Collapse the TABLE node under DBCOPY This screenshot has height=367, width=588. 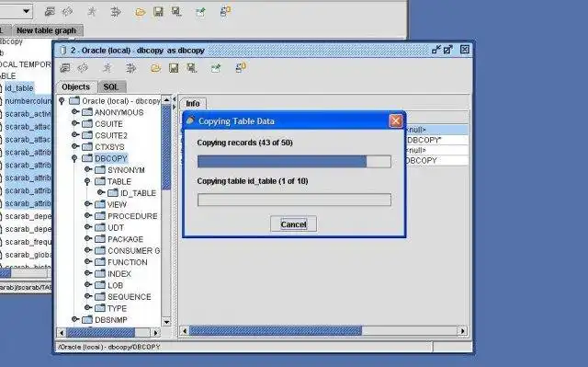coord(87,181)
